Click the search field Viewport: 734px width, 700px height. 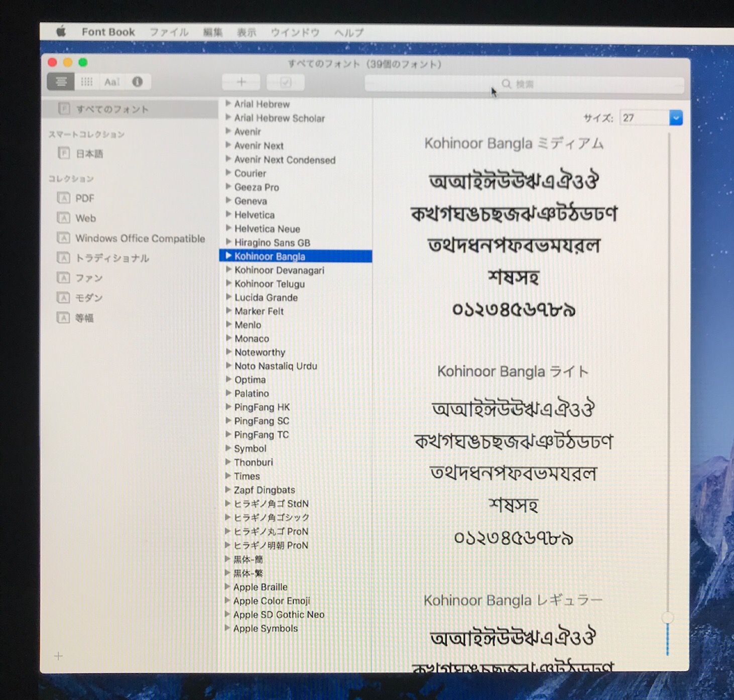coord(524,84)
